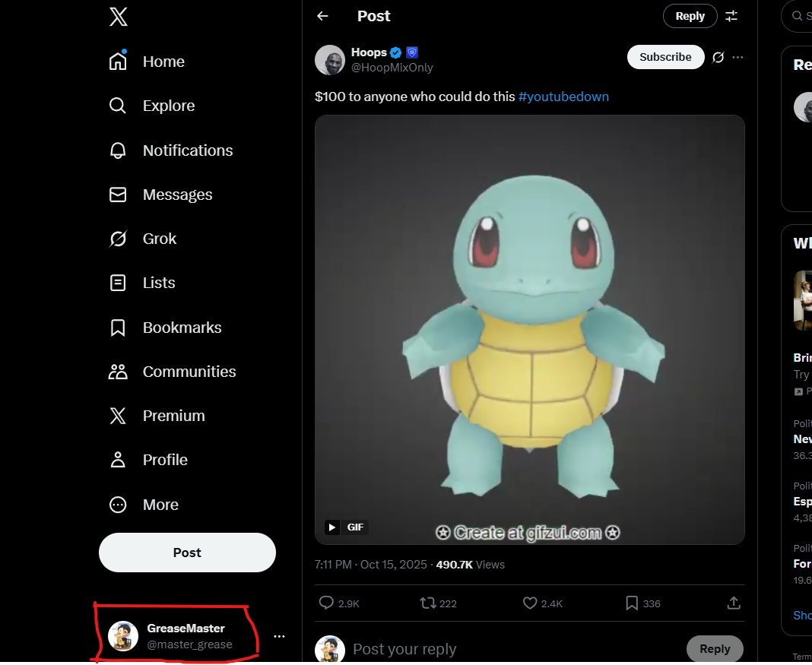Click the 490.7K Views count
Viewport: 812px width, 665px height.
470,565
